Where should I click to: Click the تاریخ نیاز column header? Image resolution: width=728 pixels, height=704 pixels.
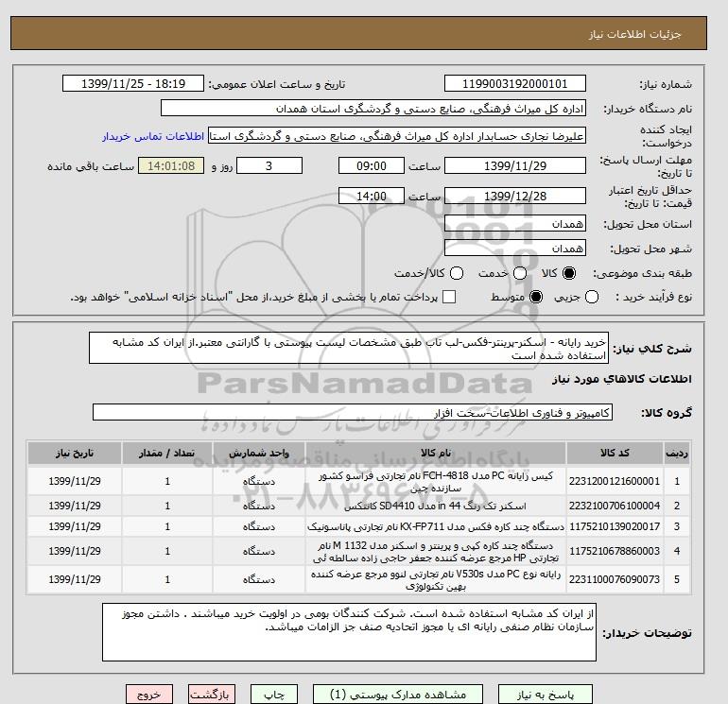pyautogui.click(x=75, y=453)
